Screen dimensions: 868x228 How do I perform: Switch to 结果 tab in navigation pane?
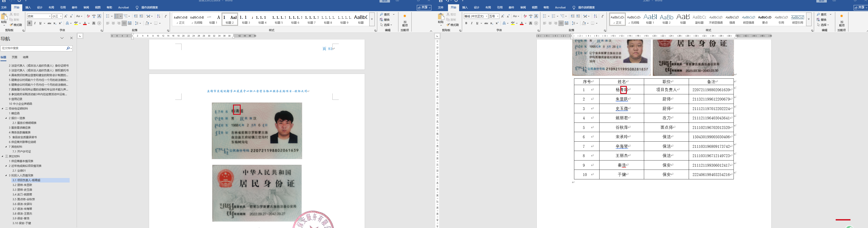(x=26, y=57)
